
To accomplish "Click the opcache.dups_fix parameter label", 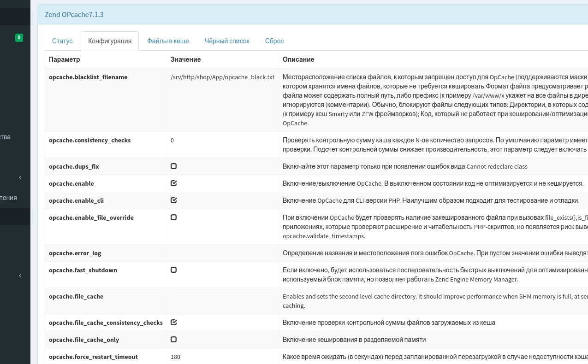I will (x=74, y=166).
